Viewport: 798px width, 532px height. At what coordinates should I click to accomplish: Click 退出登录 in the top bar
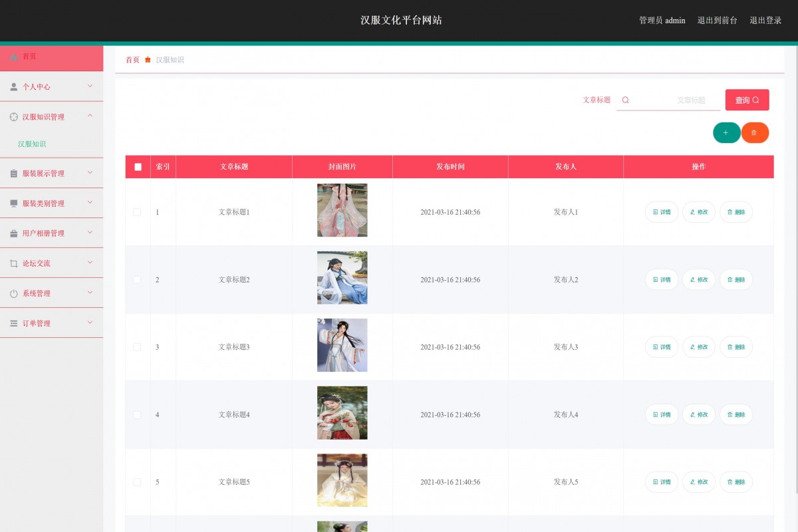(765, 21)
